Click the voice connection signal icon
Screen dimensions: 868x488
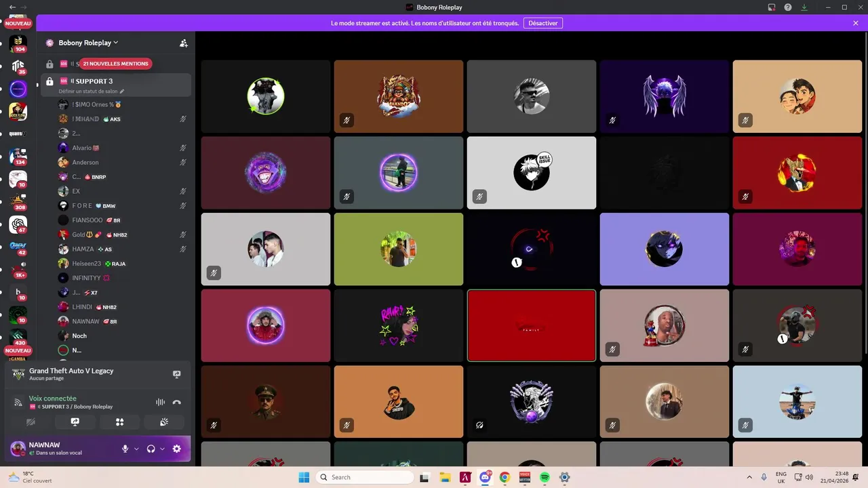pos(18,403)
